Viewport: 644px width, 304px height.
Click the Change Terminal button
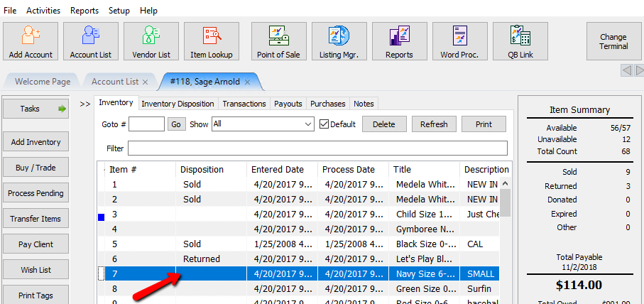pos(613,41)
